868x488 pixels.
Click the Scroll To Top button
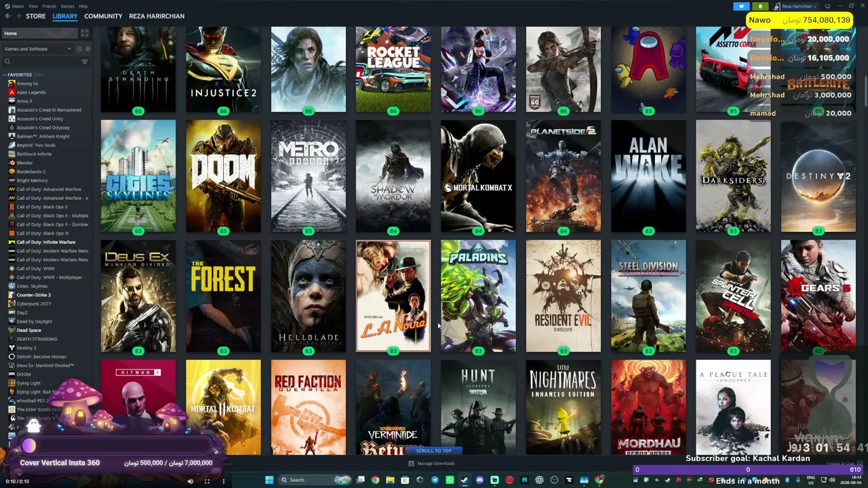coord(434,451)
